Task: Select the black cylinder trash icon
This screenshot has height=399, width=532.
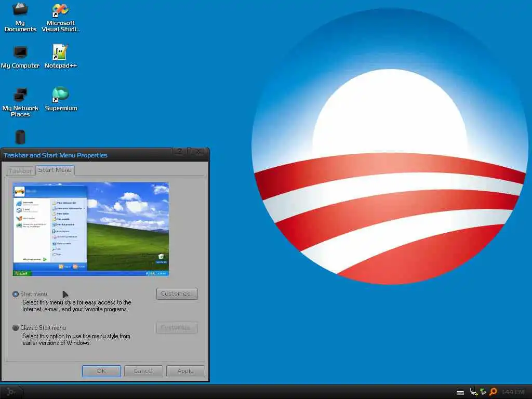Action: click(20, 137)
